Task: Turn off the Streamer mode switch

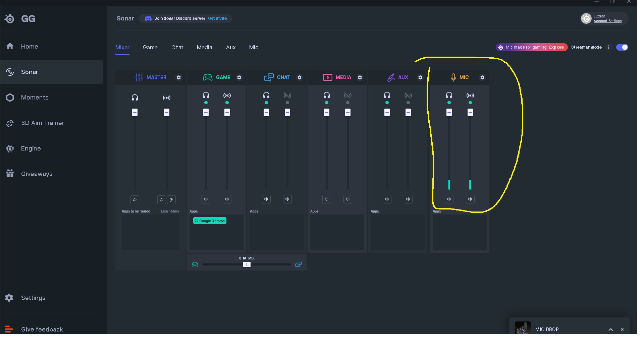Action: point(622,47)
